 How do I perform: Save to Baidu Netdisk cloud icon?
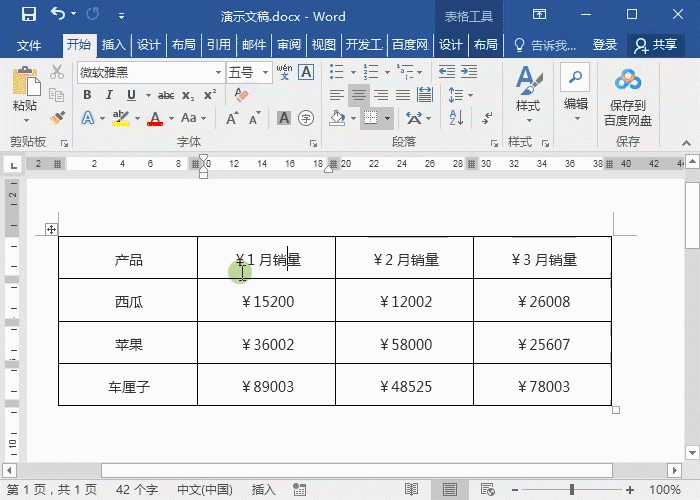(628, 80)
